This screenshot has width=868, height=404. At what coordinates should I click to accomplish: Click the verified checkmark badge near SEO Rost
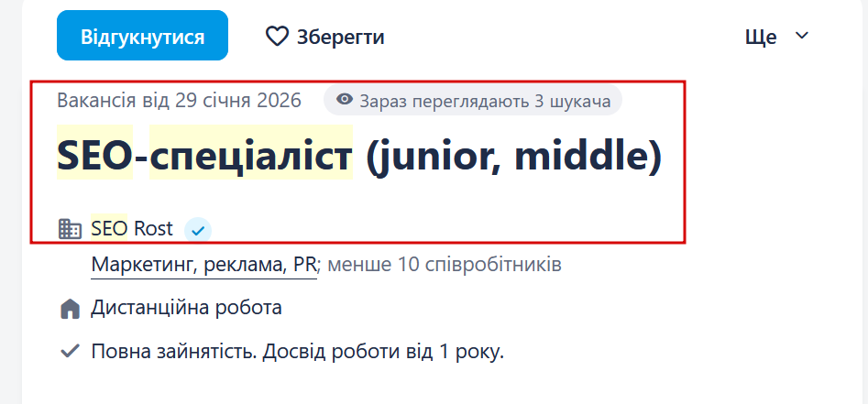(x=197, y=229)
